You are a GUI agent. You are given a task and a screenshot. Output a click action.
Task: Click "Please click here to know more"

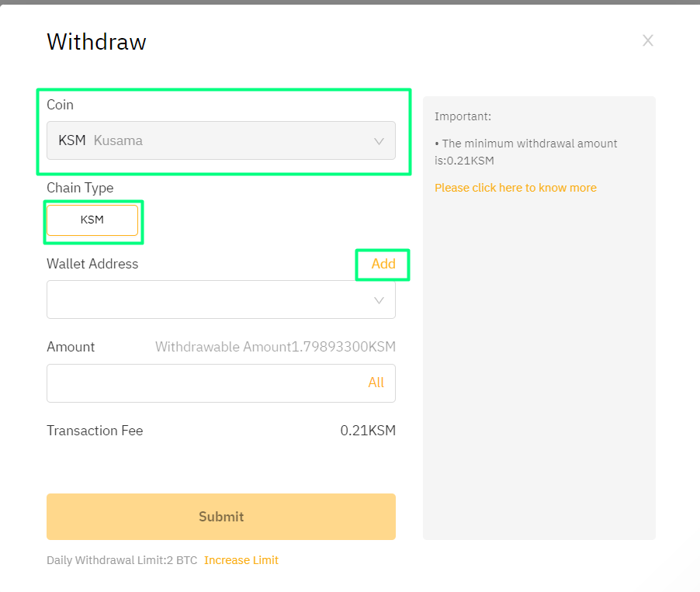click(x=515, y=188)
